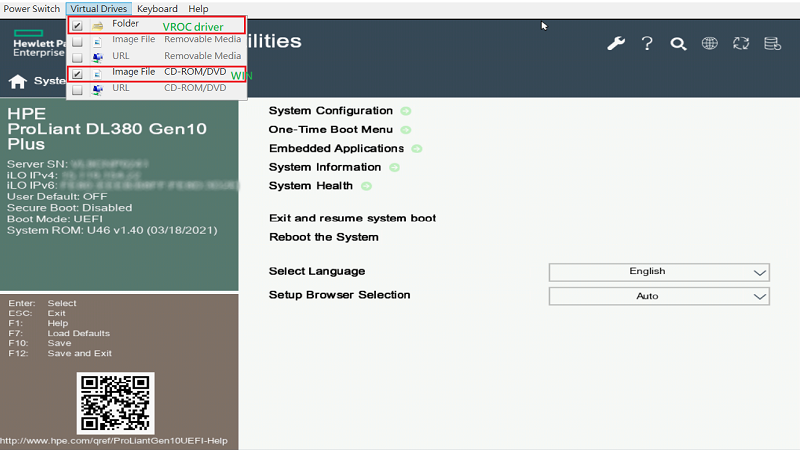
Task: Check Image File Removable Media checkbox
Action: 77,41
